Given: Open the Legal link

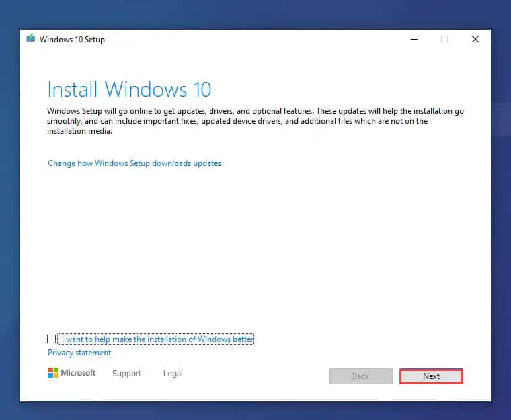Looking at the screenshot, I should [173, 374].
